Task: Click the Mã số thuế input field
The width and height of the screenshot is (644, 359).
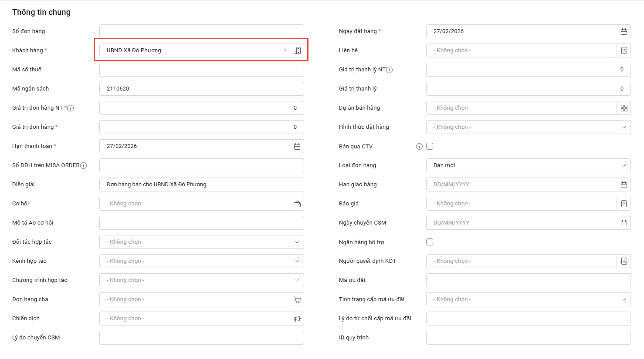Action: point(201,70)
